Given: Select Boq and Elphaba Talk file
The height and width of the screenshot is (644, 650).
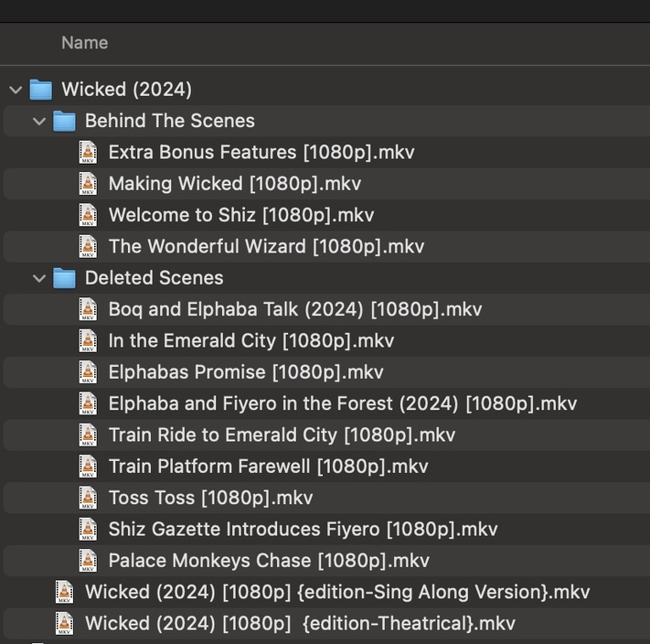Looking at the screenshot, I should pos(294,309).
